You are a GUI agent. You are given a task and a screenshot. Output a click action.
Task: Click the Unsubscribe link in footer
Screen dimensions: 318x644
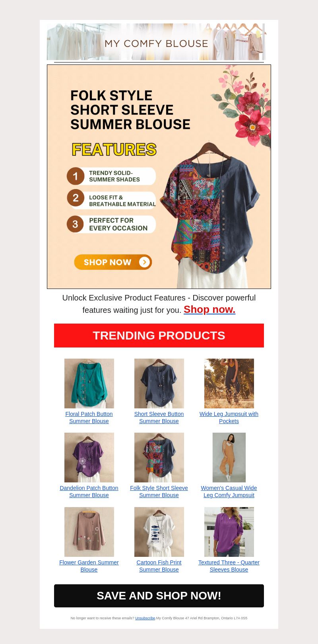tap(145, 618)
